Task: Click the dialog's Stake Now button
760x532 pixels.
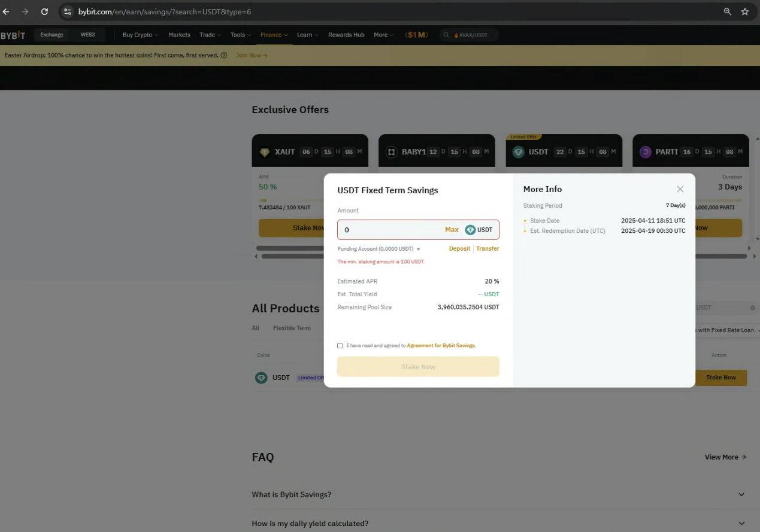Action: click(x=418, y=367)
